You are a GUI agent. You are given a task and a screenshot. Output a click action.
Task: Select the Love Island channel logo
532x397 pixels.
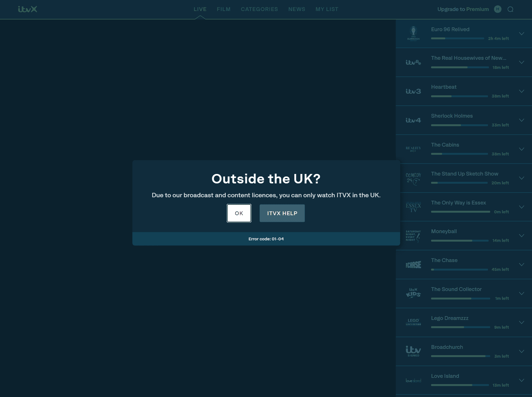pos(413,381)
